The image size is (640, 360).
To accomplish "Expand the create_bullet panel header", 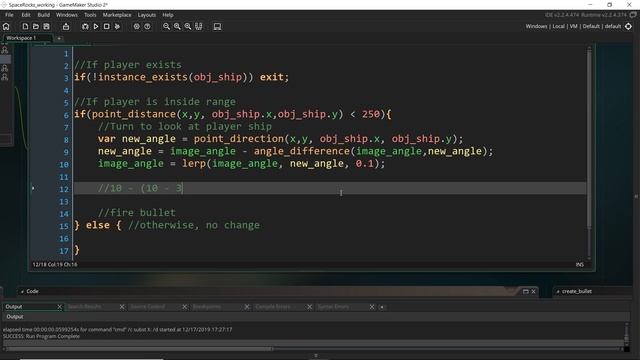I will (558, 291).
